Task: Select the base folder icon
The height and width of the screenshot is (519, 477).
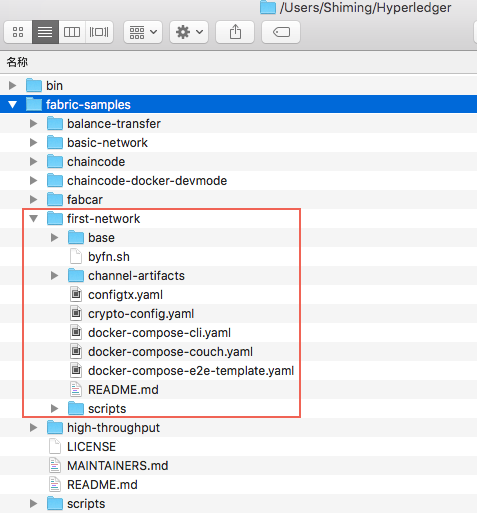Action: [76, 237]
